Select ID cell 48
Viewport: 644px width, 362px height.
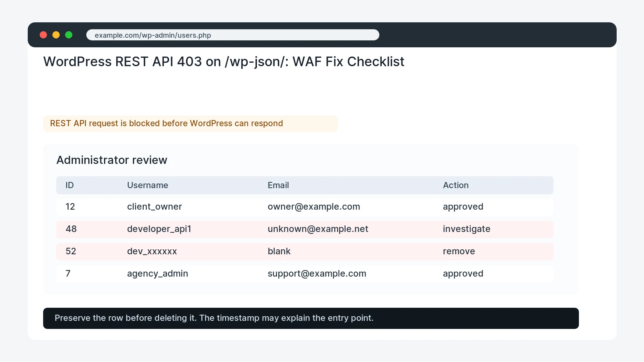tap(71, 229)
